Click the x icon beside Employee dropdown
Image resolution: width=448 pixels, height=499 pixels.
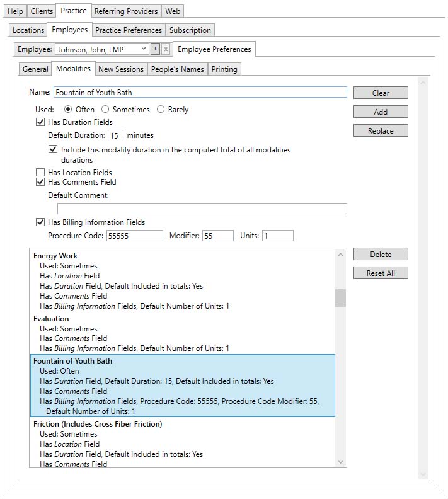click(166, 49)
